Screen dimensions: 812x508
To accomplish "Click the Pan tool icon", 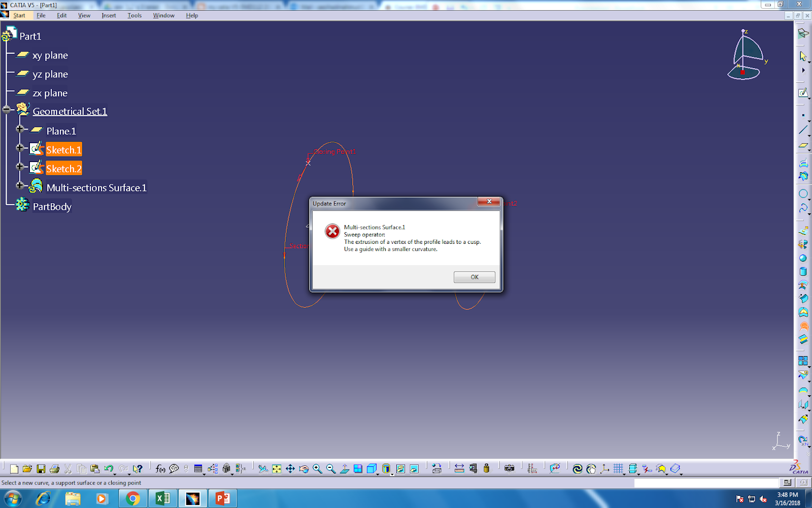I will click(290, 468).
